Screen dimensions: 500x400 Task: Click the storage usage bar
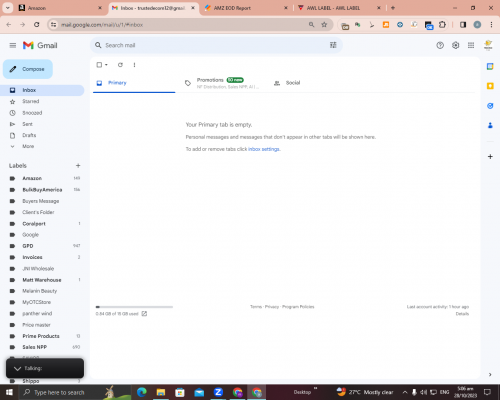pos(134,307)
